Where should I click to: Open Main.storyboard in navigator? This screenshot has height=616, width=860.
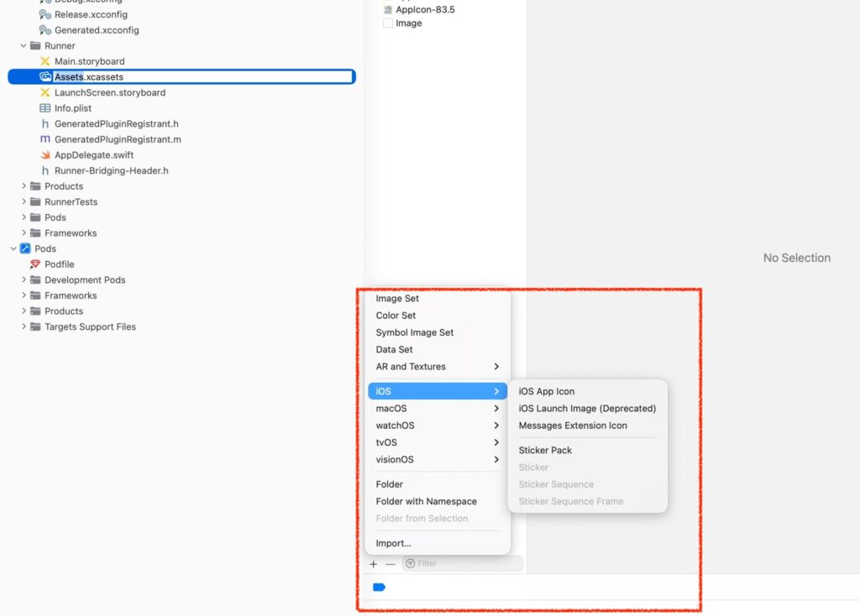(89, 61)
